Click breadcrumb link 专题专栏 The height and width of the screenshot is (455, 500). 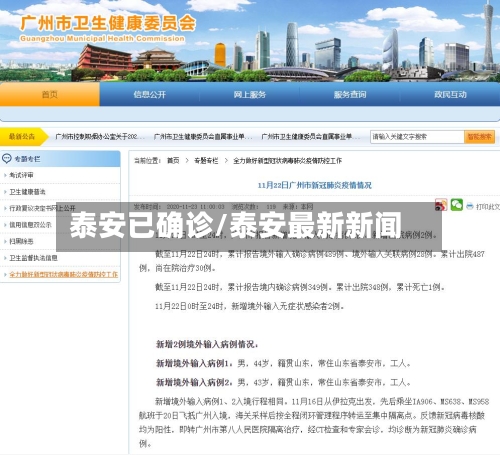[206, 161]
